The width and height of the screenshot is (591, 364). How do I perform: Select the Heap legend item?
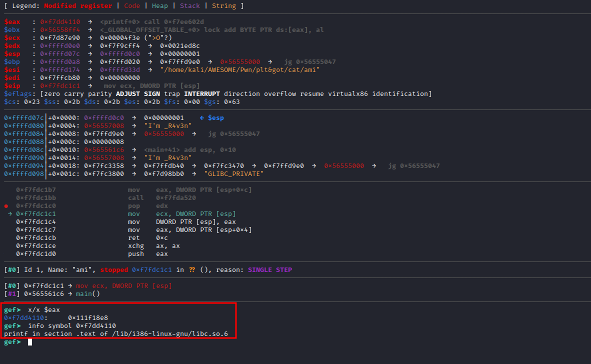point(160,5)
